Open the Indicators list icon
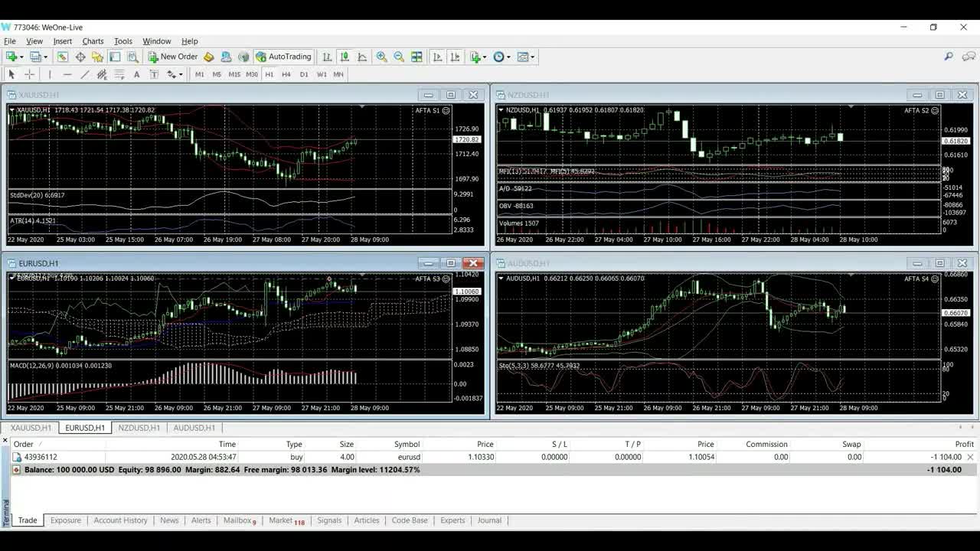 [475, 57]
